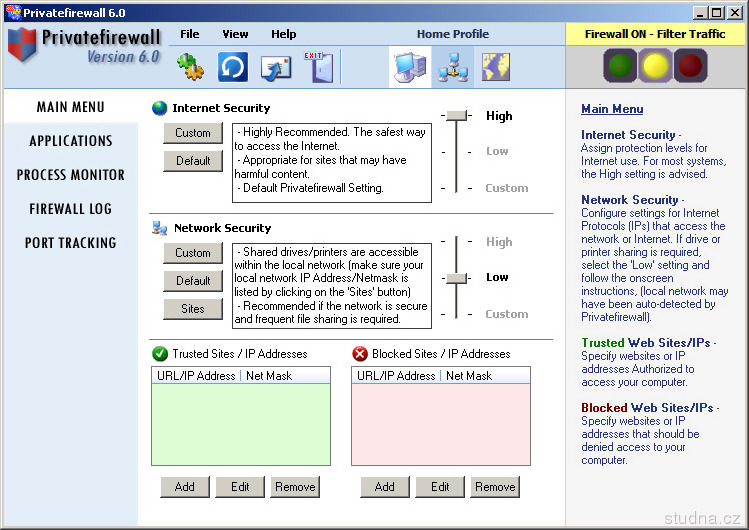Click the Internet Security globe icon
The width and height of the screenshot is (749, 530).
160,108
